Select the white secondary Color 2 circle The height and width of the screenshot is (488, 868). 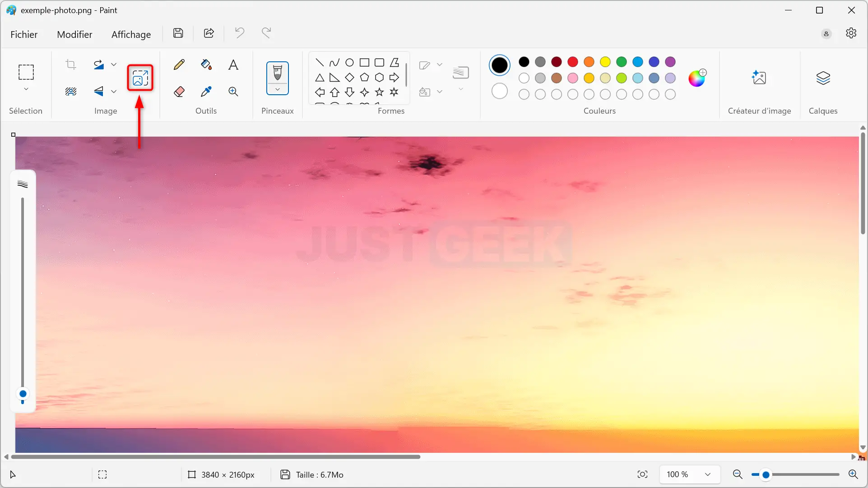499,92
